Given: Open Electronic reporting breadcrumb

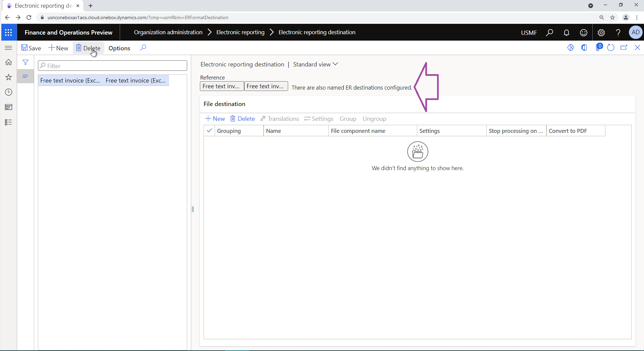Looking at the screenshot, I should click(240, 32).
